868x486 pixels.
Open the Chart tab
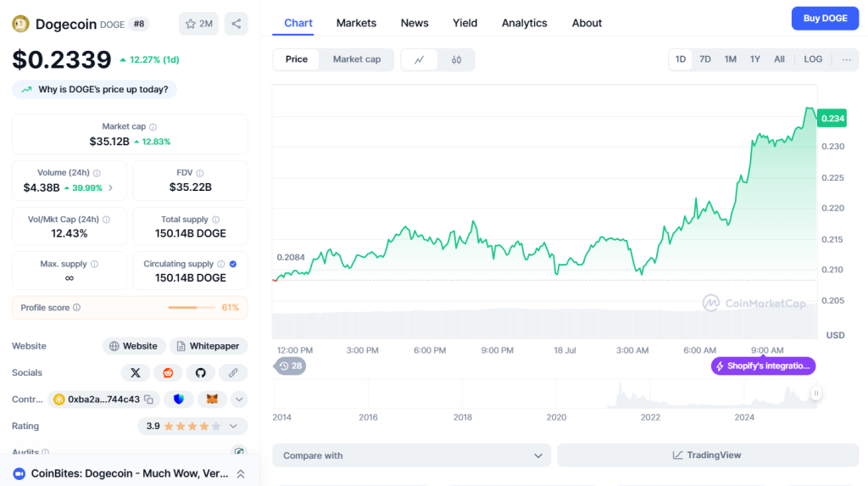(x=298, y=23)
